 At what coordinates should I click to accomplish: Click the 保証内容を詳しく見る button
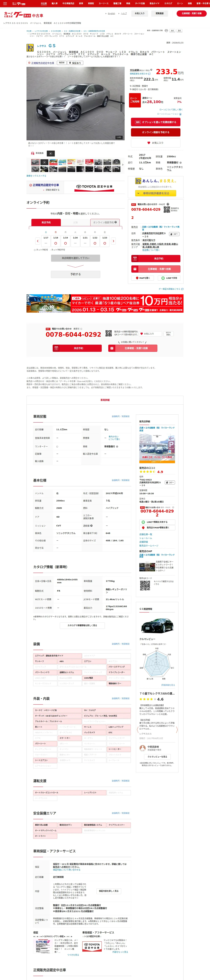click(x=109, y=891)
